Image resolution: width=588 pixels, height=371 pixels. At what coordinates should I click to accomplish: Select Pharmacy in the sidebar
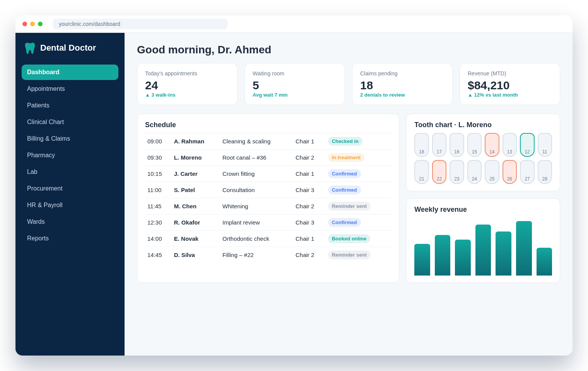tap(70, 155)
